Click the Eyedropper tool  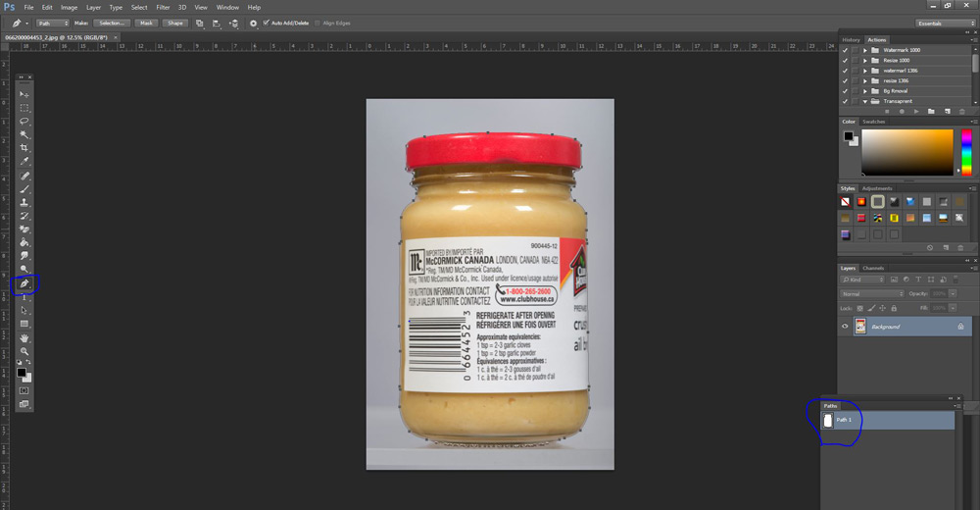[24, 162]
